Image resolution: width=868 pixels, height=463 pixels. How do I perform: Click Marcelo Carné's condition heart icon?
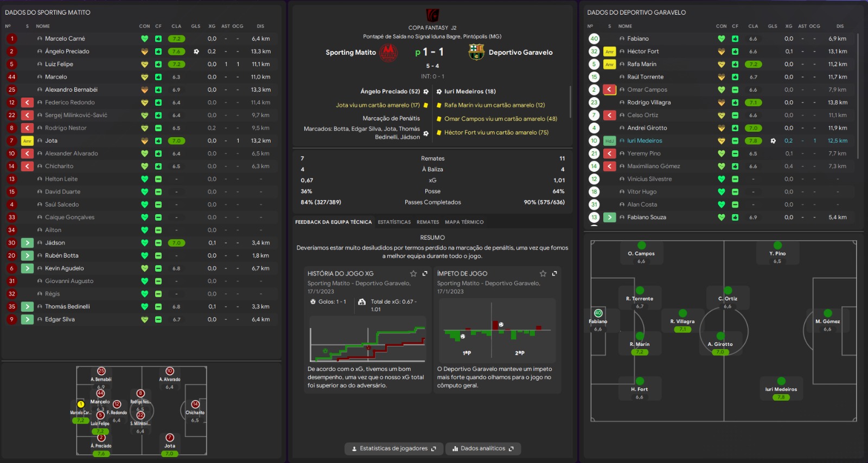coord(144,39)
